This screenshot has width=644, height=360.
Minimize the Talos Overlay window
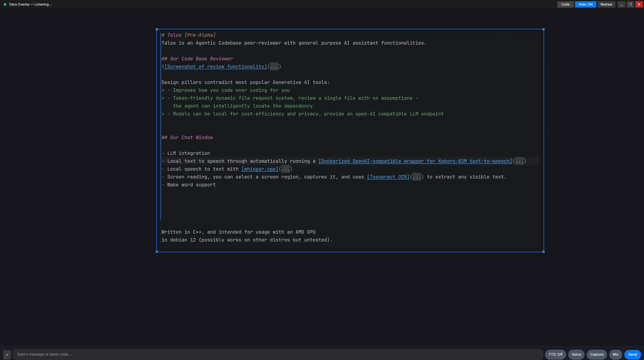[x=621, y=5]
